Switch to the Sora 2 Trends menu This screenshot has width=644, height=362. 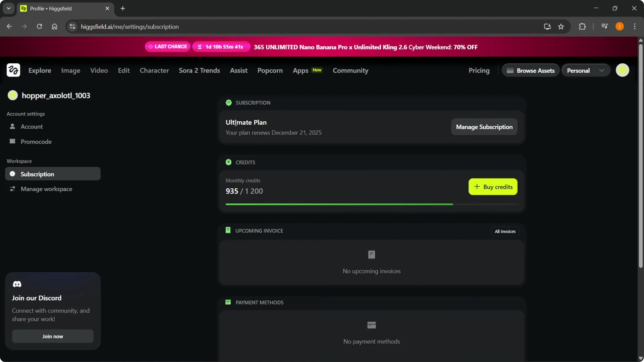point(199,70)
